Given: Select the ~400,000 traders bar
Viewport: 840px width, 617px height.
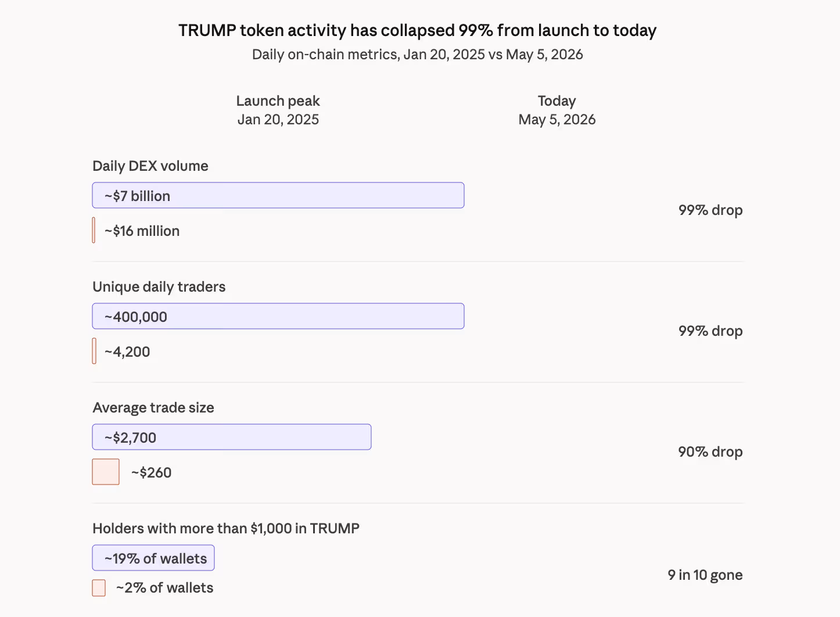Looking at the screenshot, I should pyautogui.click(x=278, y=316).
